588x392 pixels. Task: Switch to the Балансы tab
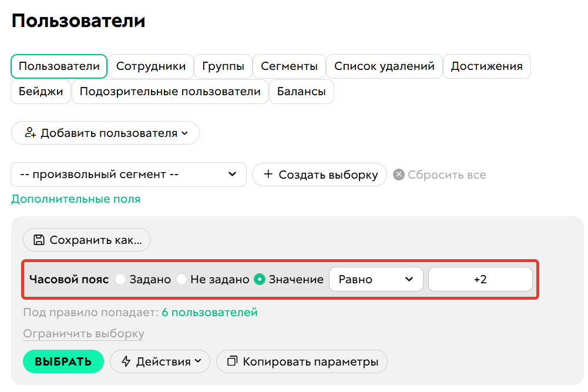click(x=301, y=92)
